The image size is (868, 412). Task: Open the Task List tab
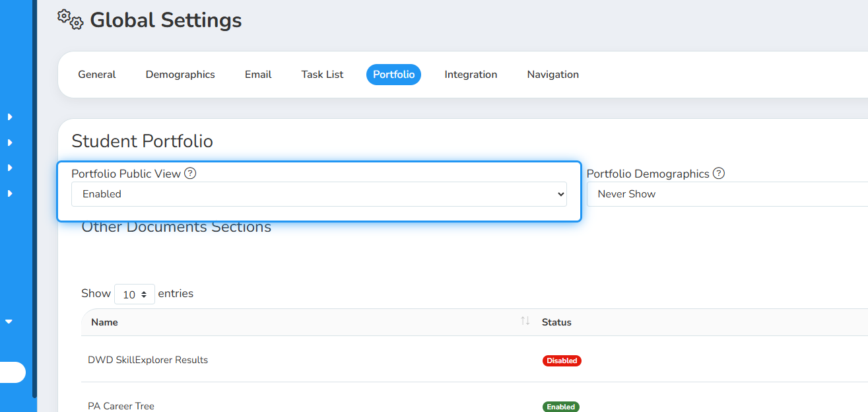click(x=322, y=75)
